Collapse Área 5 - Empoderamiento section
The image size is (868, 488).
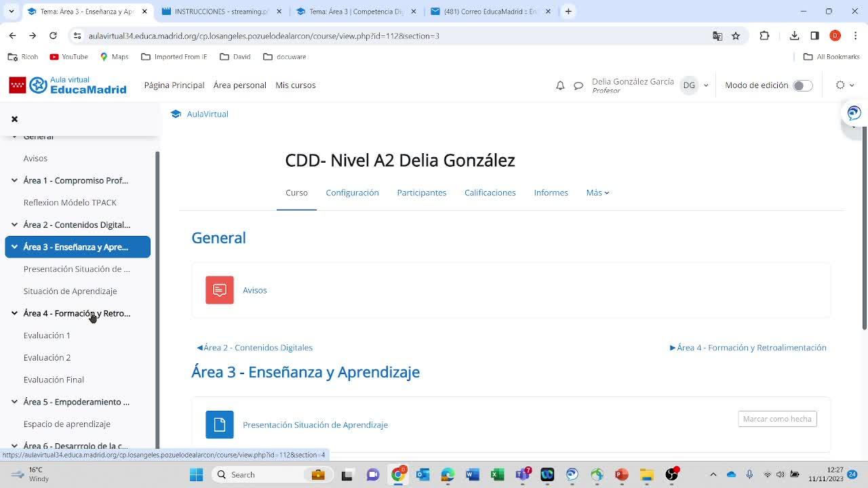point(14,402)
